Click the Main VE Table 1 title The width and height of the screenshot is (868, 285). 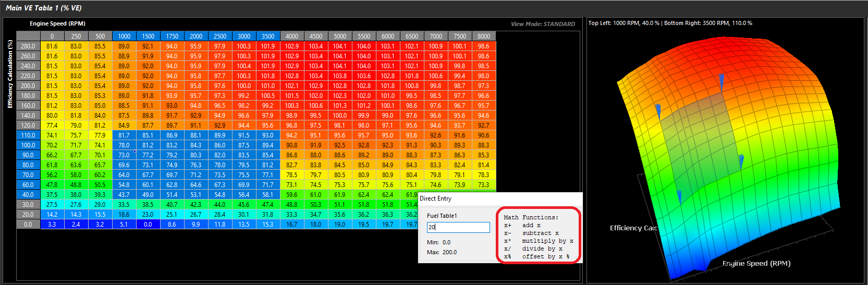click(44, 8)
